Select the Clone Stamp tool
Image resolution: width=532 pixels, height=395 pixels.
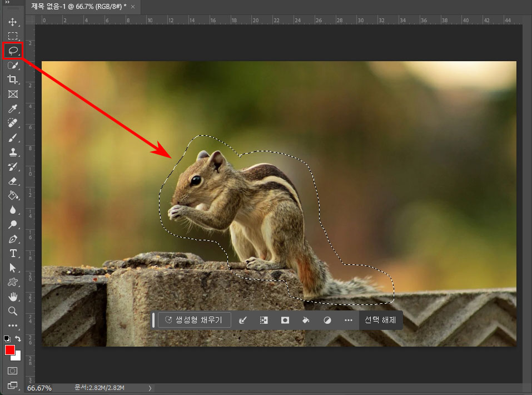[13, 152]
